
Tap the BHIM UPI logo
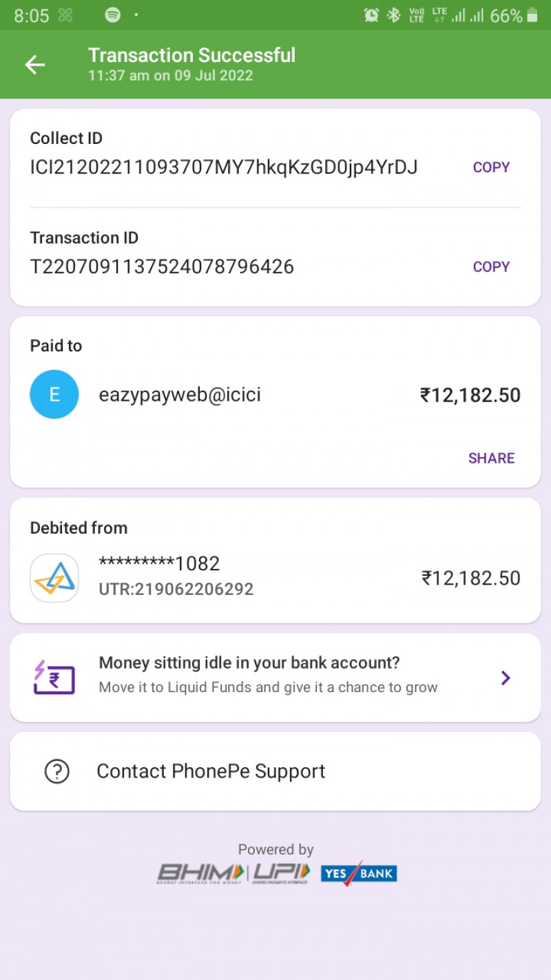click(x=234, y=873)
